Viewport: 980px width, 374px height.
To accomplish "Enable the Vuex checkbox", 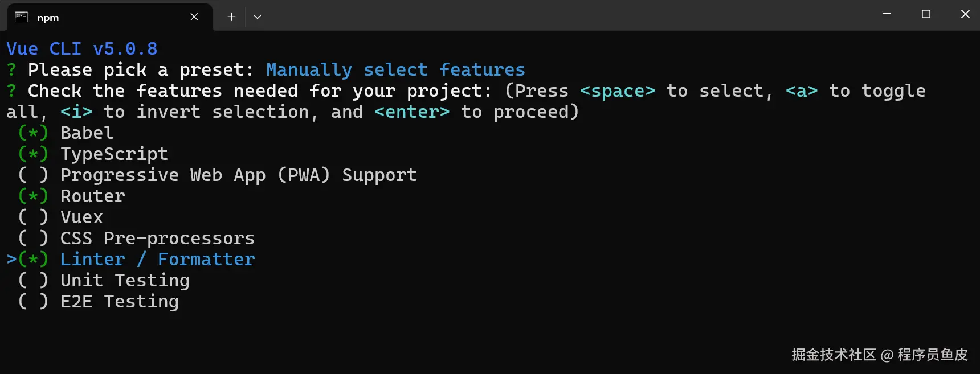I will (33, 217).
